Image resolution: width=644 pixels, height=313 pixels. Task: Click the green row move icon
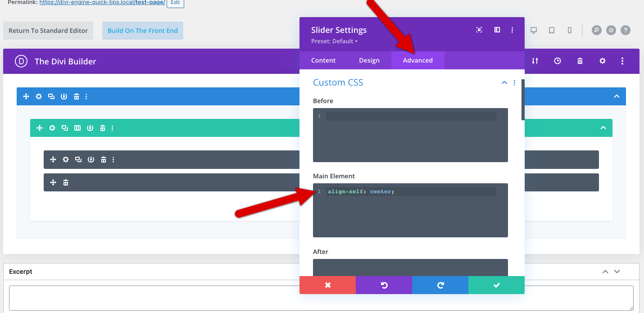(x=40, y=128)
